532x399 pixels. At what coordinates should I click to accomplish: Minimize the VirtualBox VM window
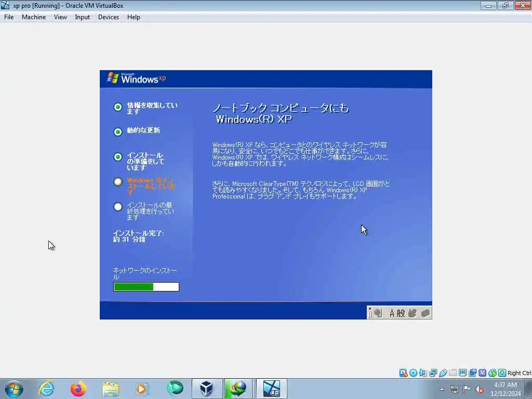[x=488, y=5]
